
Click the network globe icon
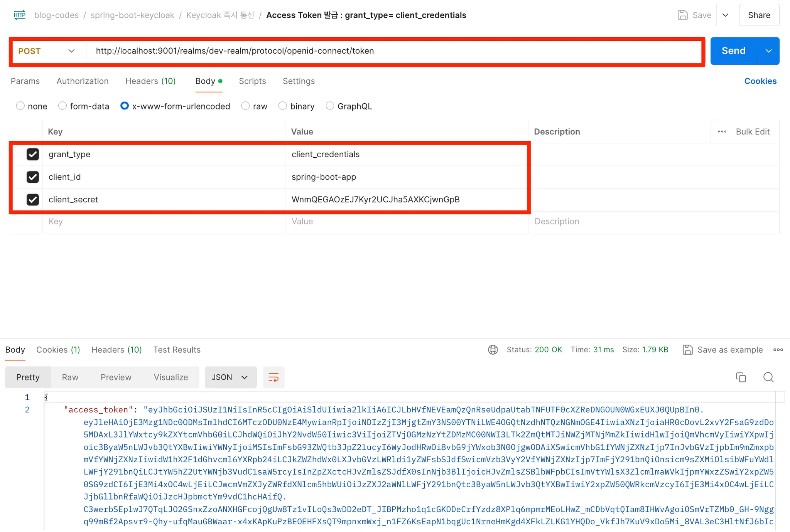[493, 350]
